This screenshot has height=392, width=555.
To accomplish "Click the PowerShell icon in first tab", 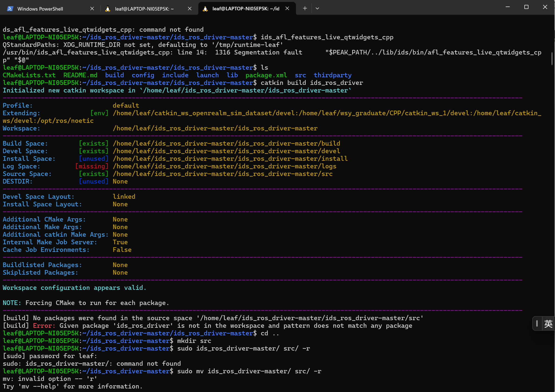I will pos(10,9).
